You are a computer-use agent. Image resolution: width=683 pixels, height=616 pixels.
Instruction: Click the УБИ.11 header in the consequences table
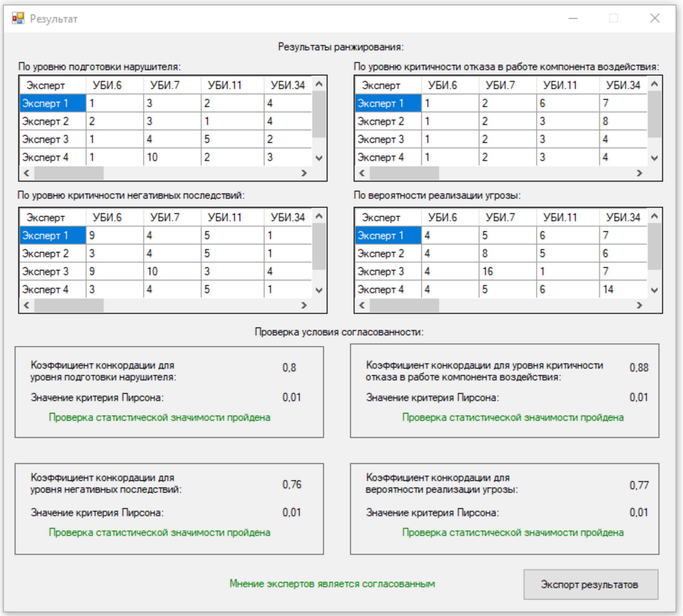pyautogui.click(x=225, y=217)
